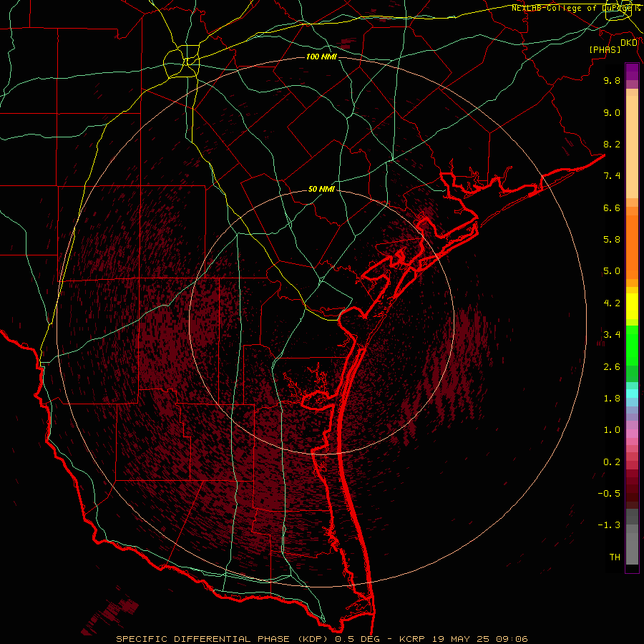This screenshot has width=644, height=644.
Task: Click the 5.0 value on the color scale
Action: [x=612, y=271]
